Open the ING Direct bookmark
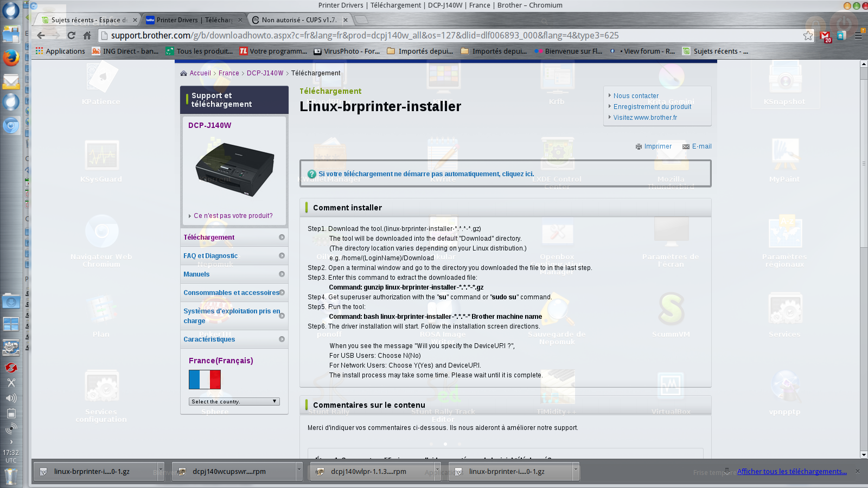The width and height of the screenshot is (868, 488). (125, 52)
